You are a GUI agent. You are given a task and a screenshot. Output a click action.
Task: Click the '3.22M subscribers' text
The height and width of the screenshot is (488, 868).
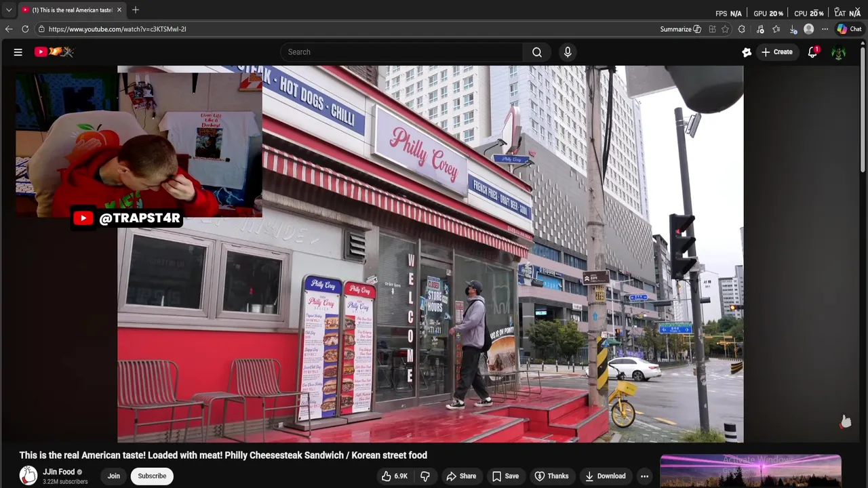(65, 482)
